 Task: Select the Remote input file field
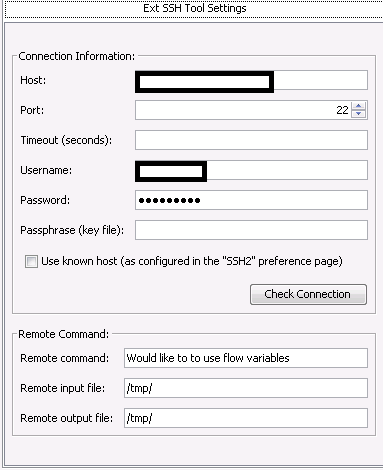click(246, 388)
